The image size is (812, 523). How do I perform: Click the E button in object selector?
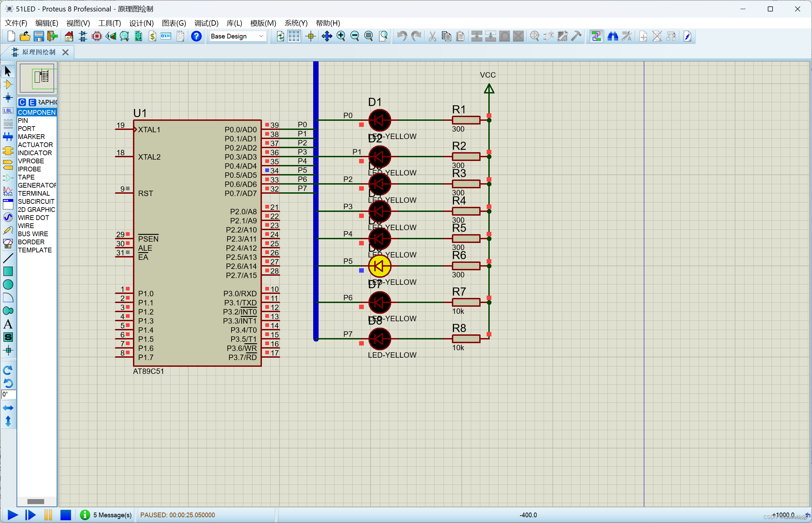point(32,102)
